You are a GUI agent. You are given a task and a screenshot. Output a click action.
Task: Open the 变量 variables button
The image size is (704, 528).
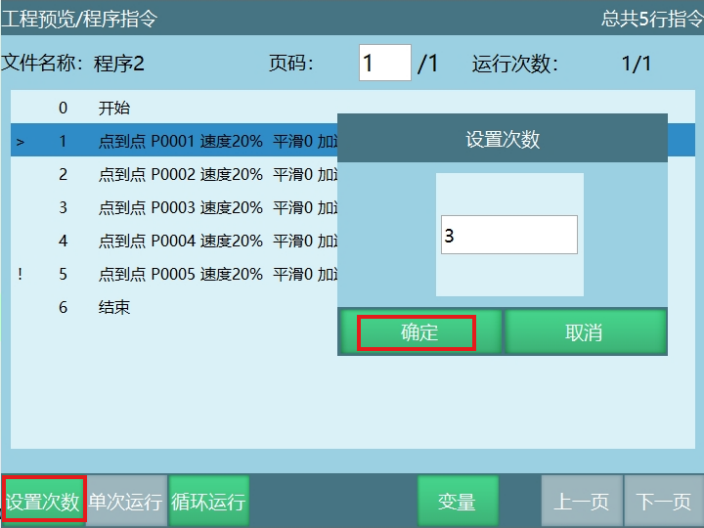456,501
